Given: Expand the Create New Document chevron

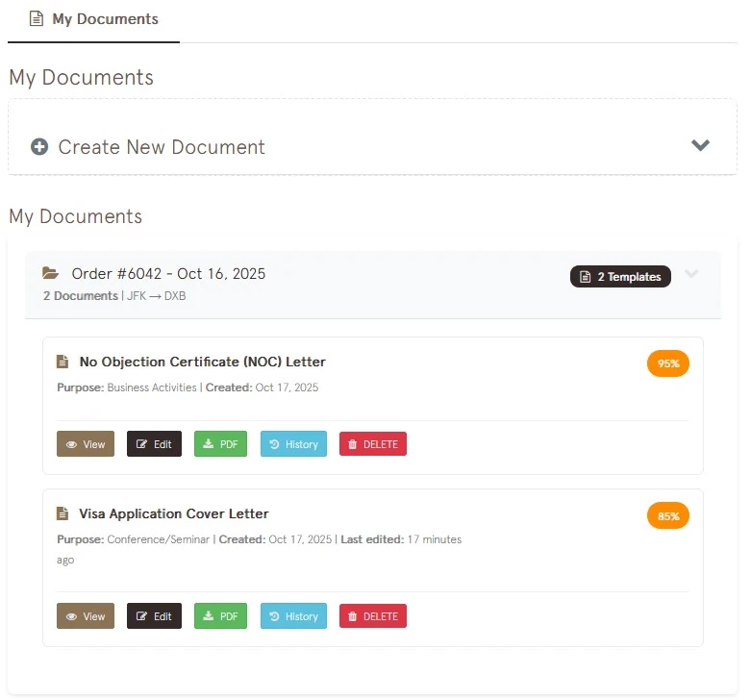Looking at the screenshot, I should click(x=700, y=145).
